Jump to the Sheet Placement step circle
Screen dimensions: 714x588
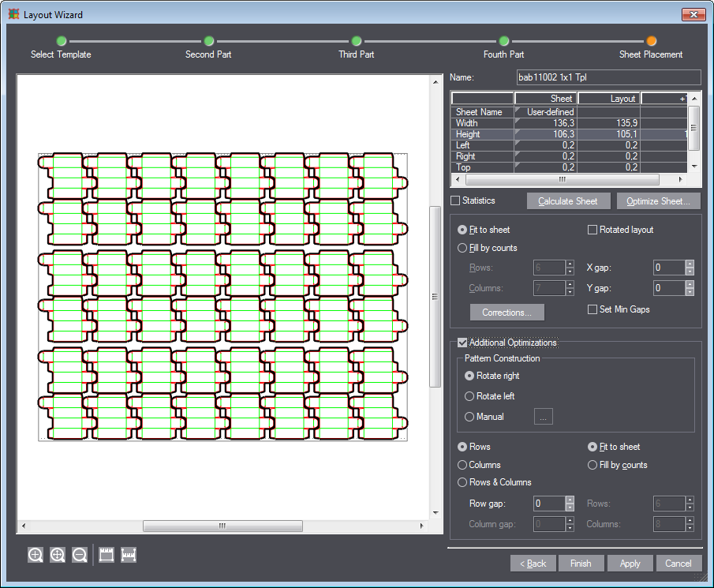click(651, 41)
